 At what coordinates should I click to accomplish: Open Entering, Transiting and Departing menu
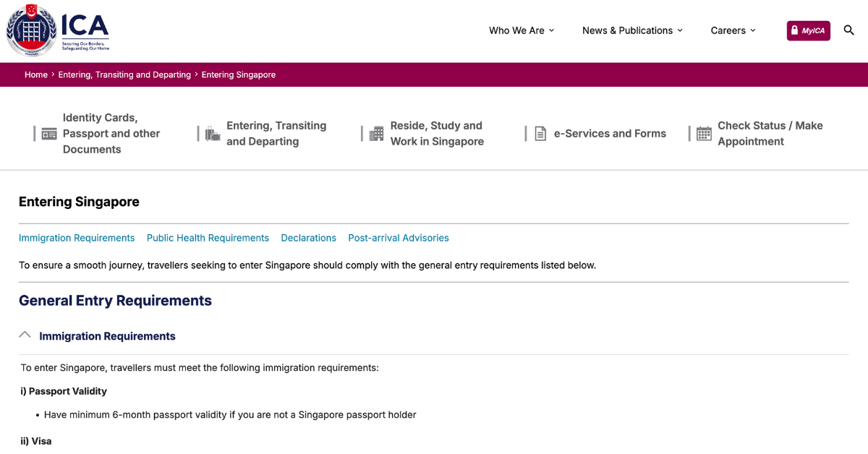276,134
